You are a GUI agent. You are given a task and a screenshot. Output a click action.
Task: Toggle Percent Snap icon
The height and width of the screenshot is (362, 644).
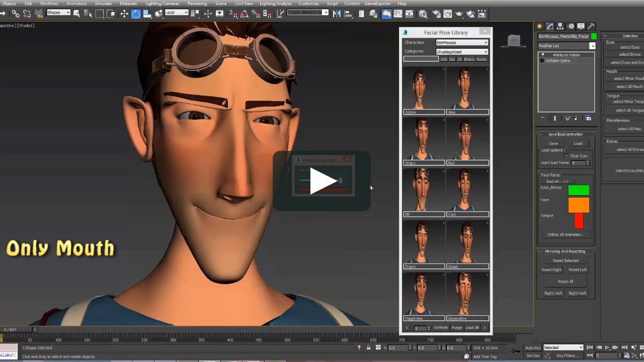point(256,14)
